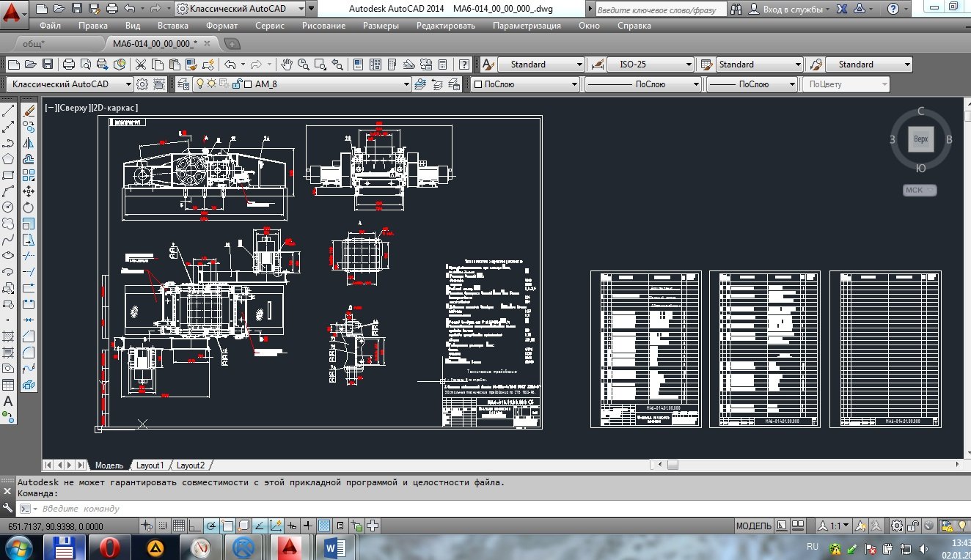The image size is (971, 560).
Task: Select the Multiline Text tool
Action: (x=8, y=402)
